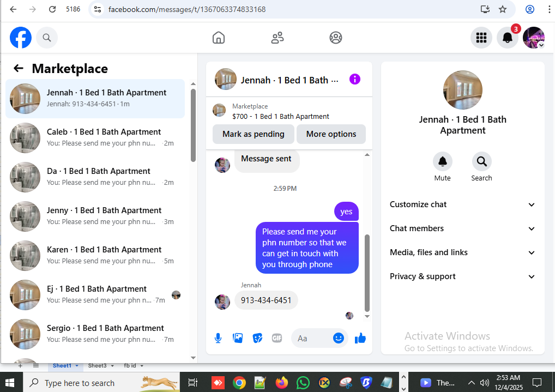This screenshot has height=392, width=555.
Task: Click the Facebook logo
Action: [21, 38]
